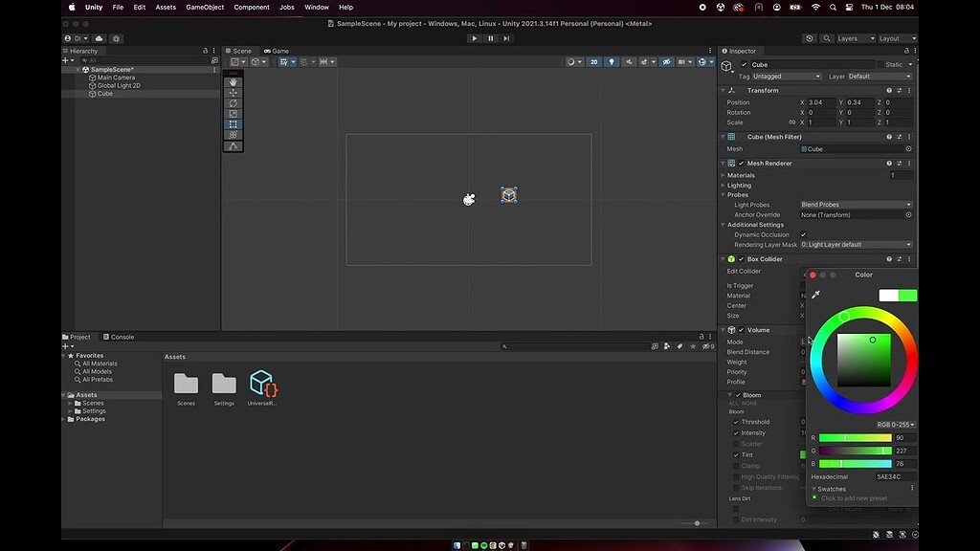This screenshot has height=551, width=980.
Task: Select the Rect tool
Action: pos(234,124)
